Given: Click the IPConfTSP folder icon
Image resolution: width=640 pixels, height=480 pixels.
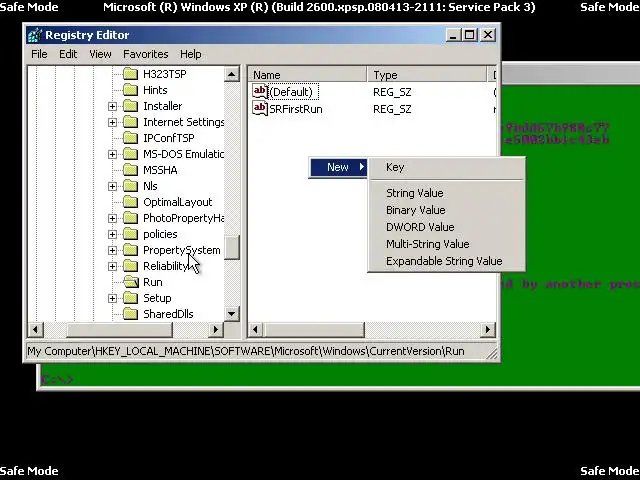Looking at the screenshot, I should [x=131, y=138].
